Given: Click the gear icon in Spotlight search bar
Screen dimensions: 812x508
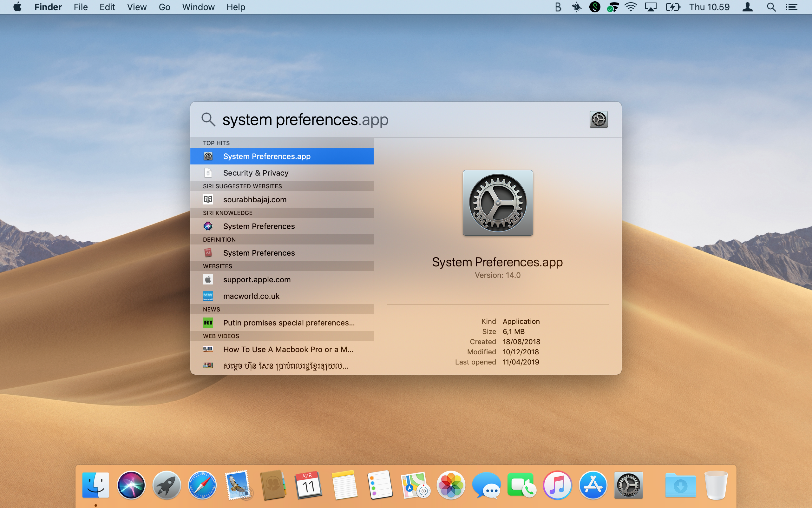Looking at the screenshot, I should [x=599, y=120].
